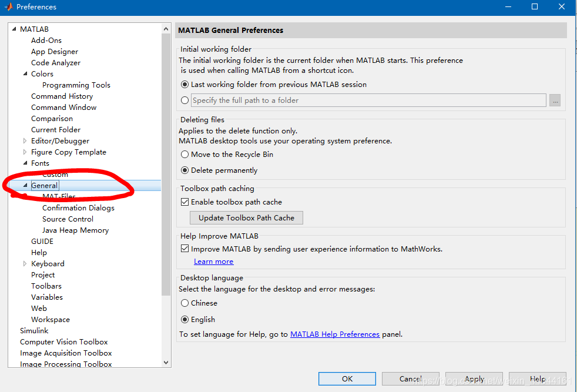This screenshot has height=392, width=577.
Task: Click the tree scrollbar down arrow
Action: [x=166, y=363]
